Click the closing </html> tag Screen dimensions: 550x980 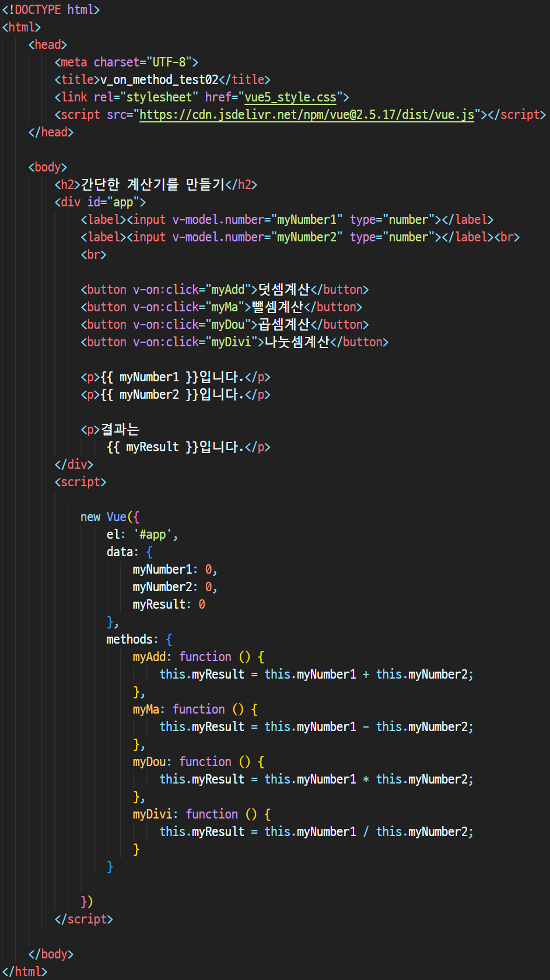(x=24, y=972)
